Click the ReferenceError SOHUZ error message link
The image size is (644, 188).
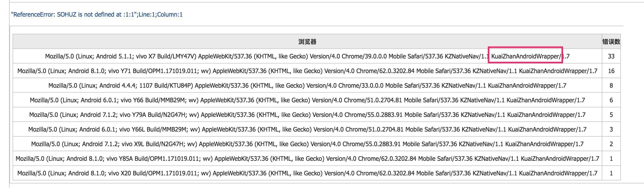click(x=97, y=15)
